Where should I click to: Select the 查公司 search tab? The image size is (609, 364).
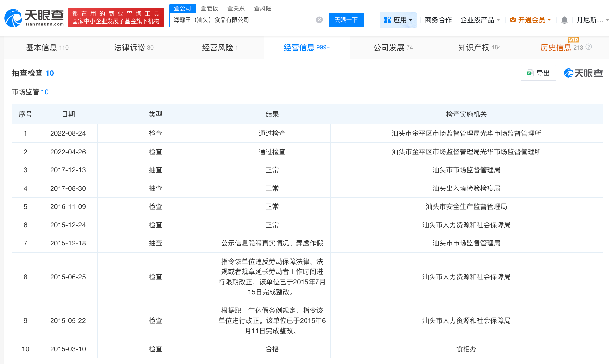tap(183, 8)
